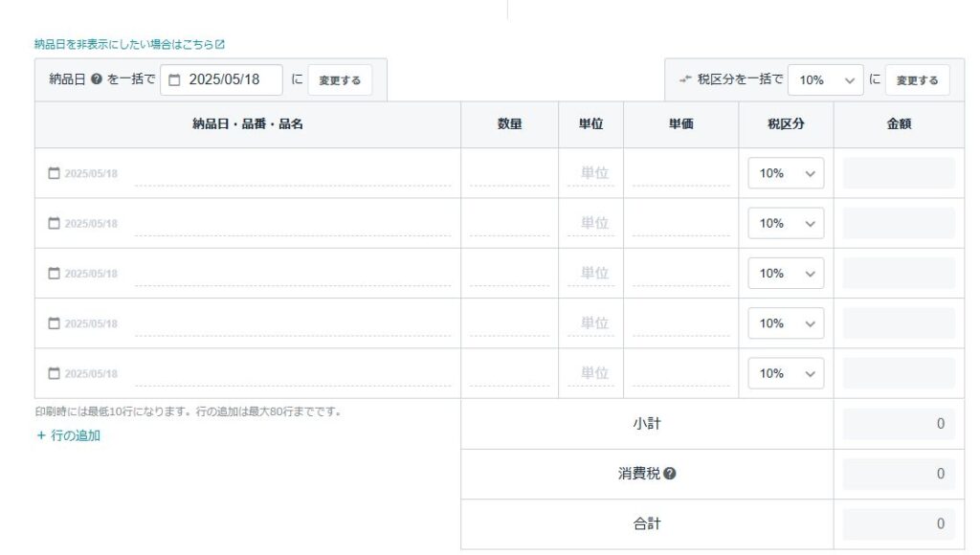
Task: Click the plus icon for 行の追加
Action: [41, 435]
